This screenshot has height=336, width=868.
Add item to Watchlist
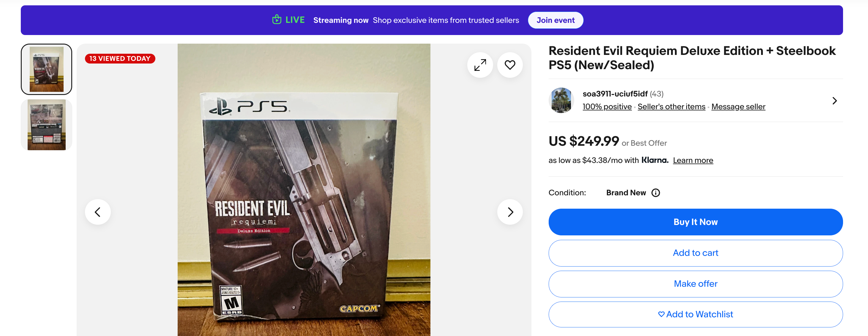click(x=695, y=314)
